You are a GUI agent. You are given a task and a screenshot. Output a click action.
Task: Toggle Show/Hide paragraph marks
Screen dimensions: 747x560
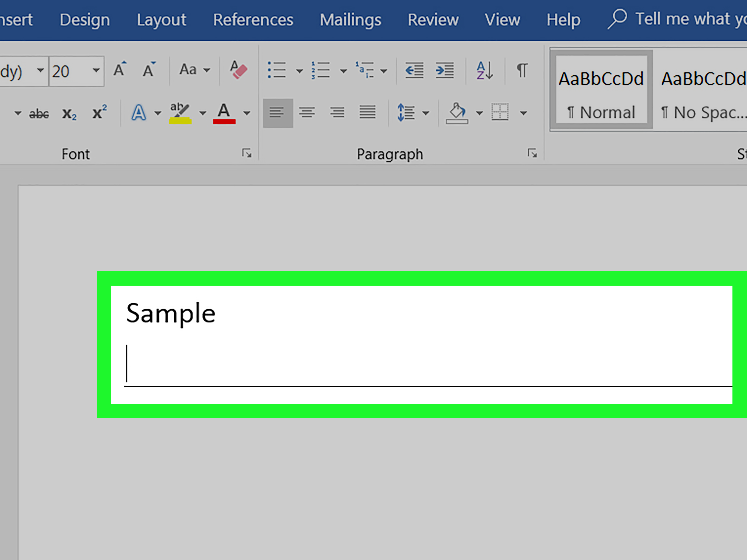pyautogui.click(x=522, y=70)
